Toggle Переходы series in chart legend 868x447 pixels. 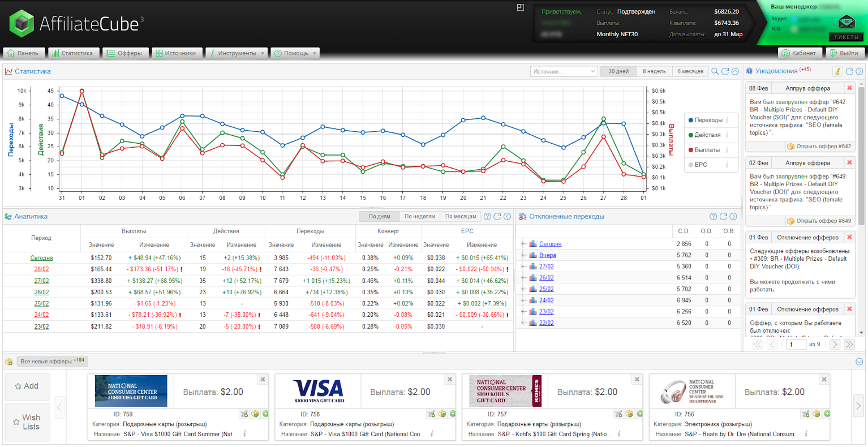pos(708,120)
